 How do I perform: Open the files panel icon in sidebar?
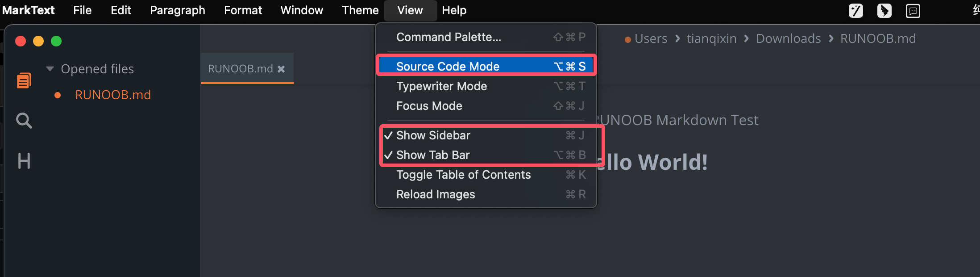tap(24, 80)
